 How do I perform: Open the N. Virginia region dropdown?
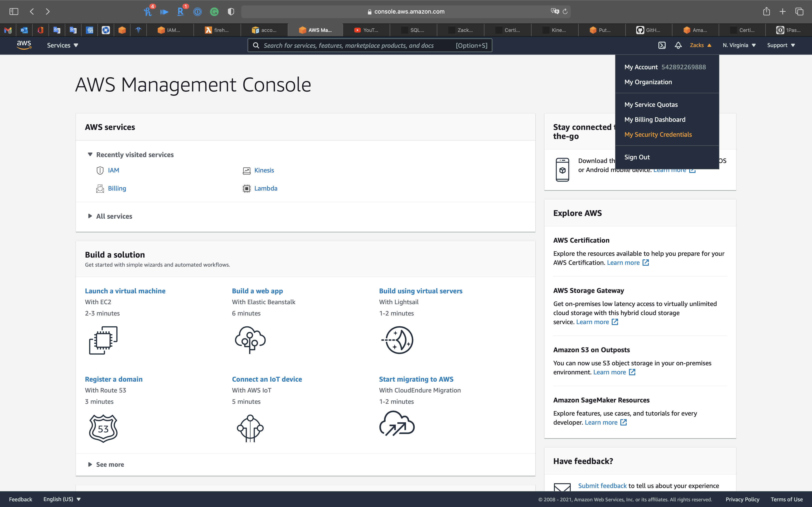(x=739, y=45)
